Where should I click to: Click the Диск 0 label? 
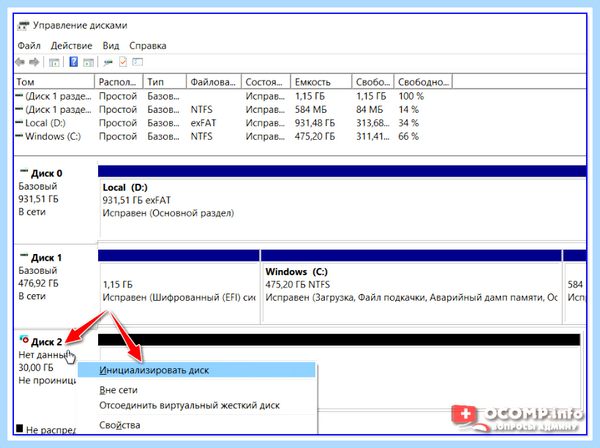[46, 173]
